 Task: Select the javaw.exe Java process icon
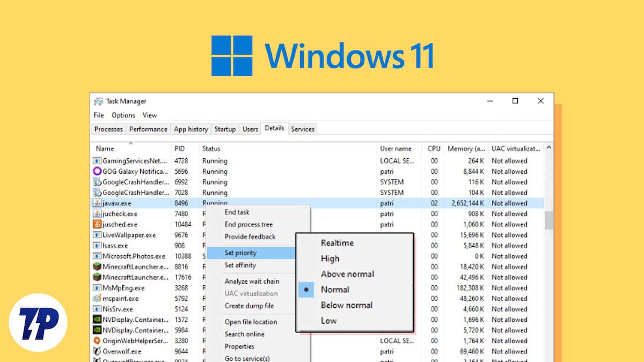[x=97, y=203]
